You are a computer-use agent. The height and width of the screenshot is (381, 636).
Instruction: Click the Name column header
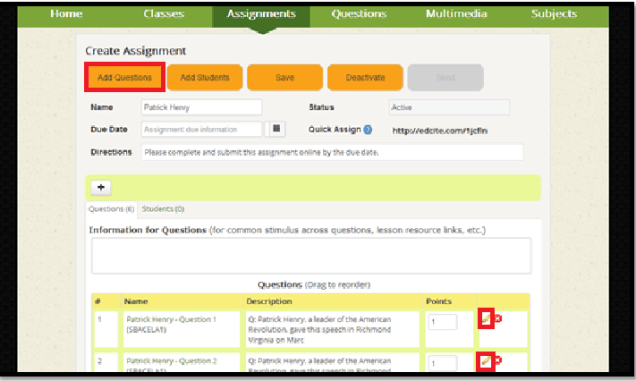click(x=136, y=301)
